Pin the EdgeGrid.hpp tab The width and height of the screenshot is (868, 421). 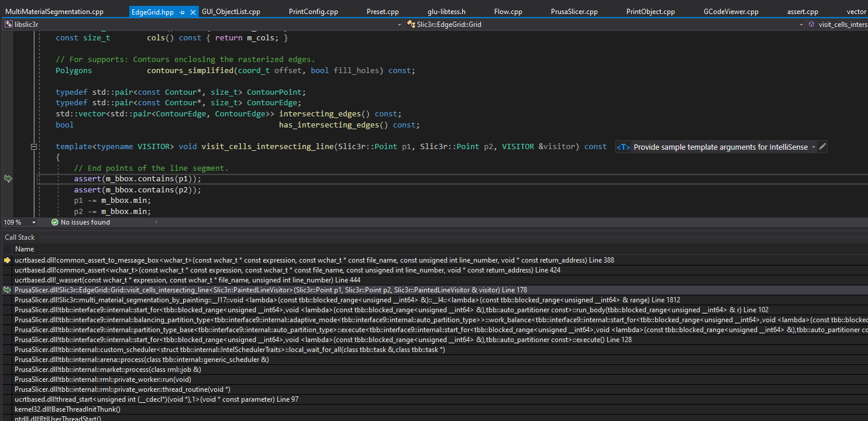click(x=182, y=12)
